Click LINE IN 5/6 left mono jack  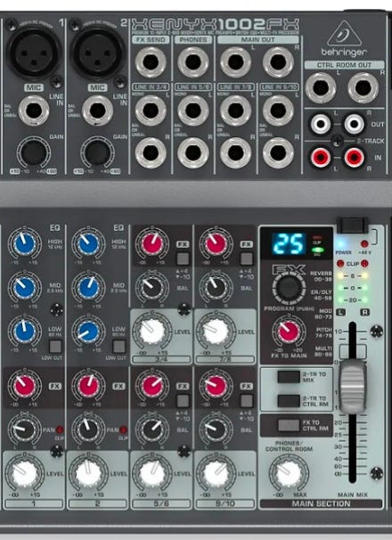coord(193,110)
